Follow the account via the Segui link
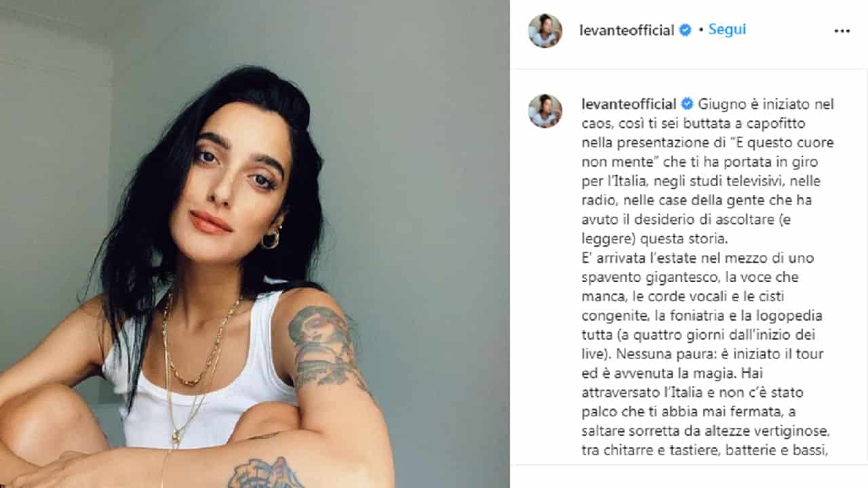Screen dimensions: 868x488 click(x=727, y=30)
